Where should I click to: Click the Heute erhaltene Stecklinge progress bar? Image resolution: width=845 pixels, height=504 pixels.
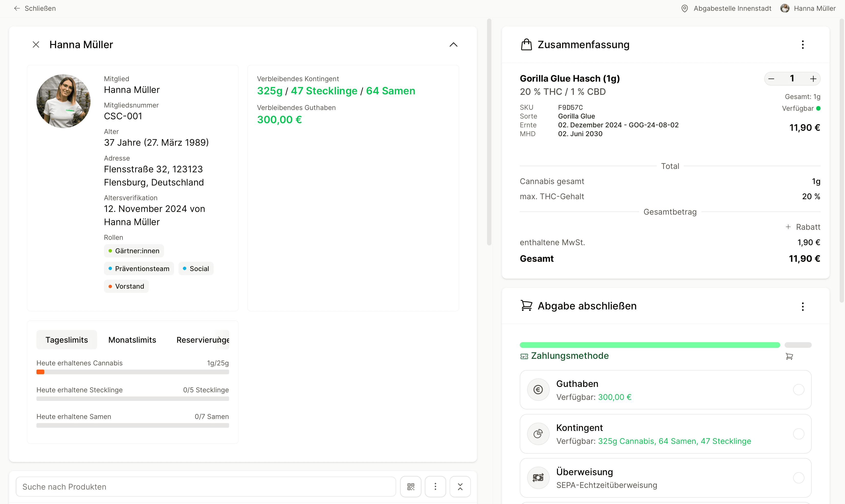pyautogui.click(x=133, y=399)
